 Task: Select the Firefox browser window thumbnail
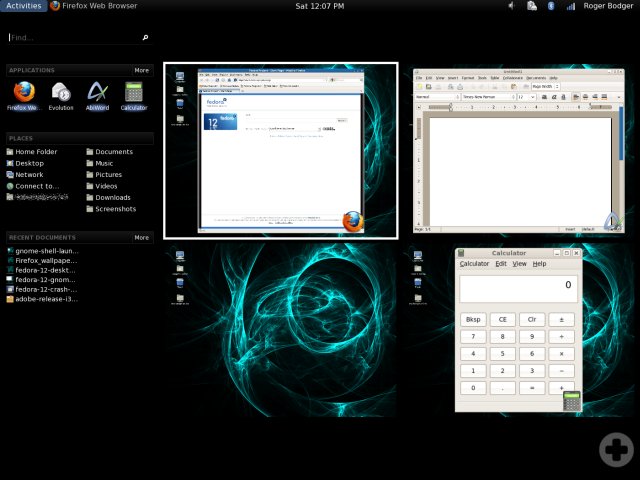280,150
